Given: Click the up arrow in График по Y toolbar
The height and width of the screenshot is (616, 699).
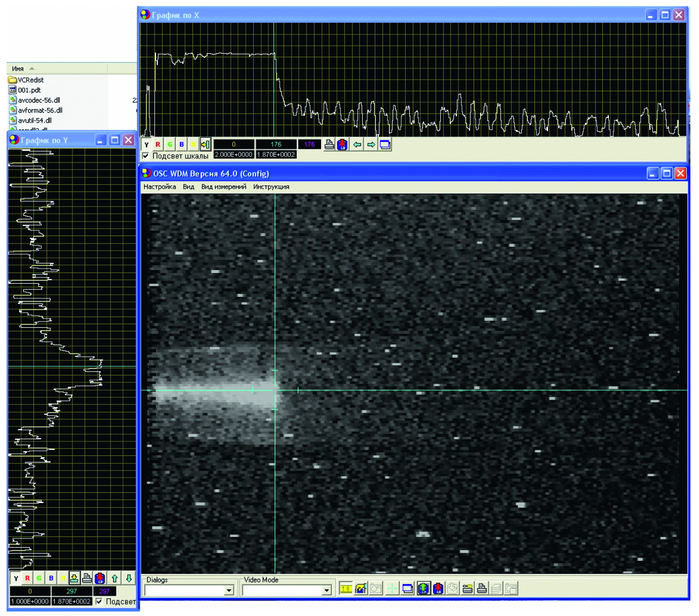Looking at the screenshot, I should 115,578.
